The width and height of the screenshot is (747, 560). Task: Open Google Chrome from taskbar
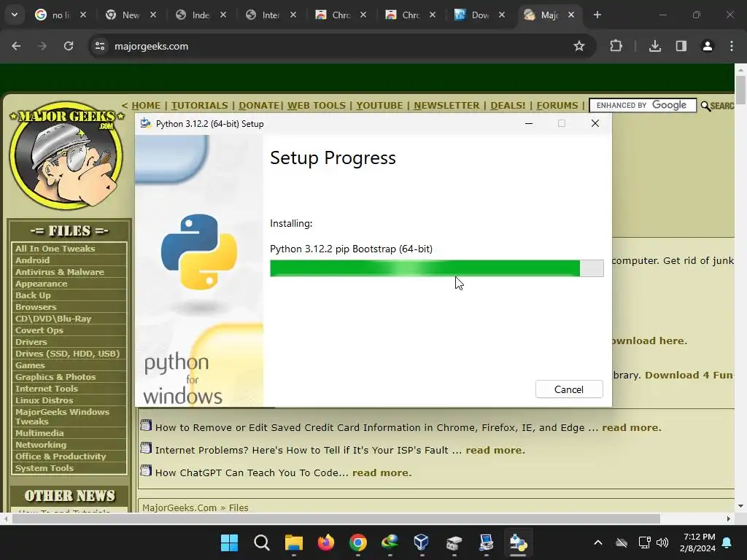click(357, 542)
